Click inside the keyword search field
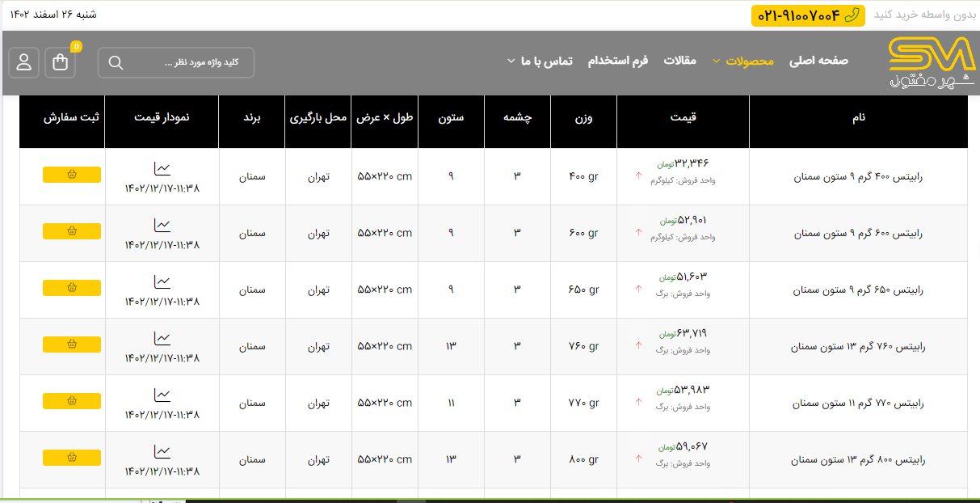 click(x=186, y=63)
